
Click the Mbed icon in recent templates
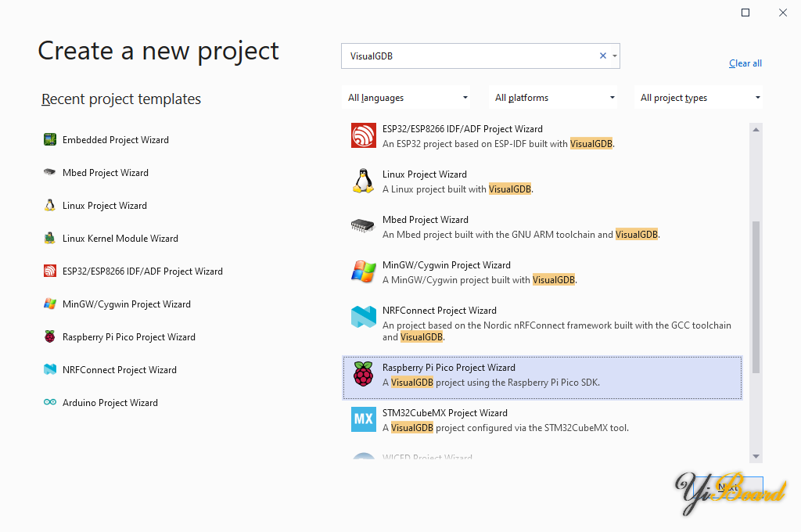click(49, 172)
